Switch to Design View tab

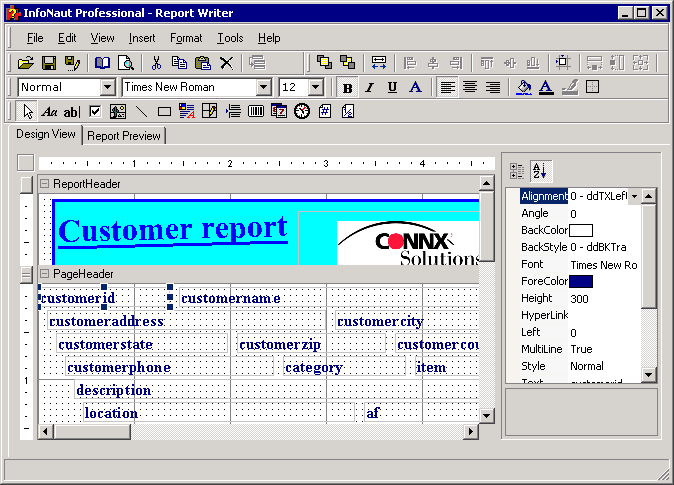(x=46, y=134)
